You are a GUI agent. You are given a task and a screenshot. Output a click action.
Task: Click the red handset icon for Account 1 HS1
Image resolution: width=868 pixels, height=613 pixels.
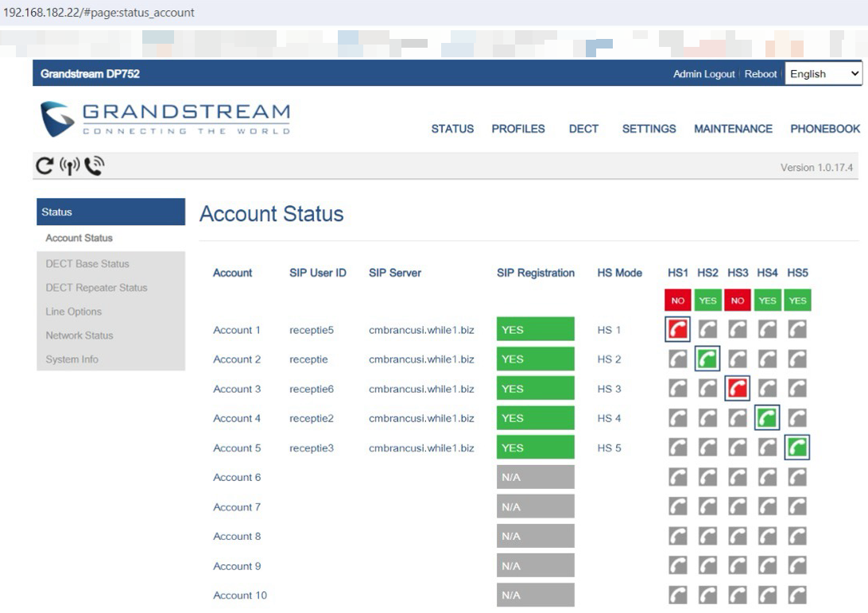(678, 329)
